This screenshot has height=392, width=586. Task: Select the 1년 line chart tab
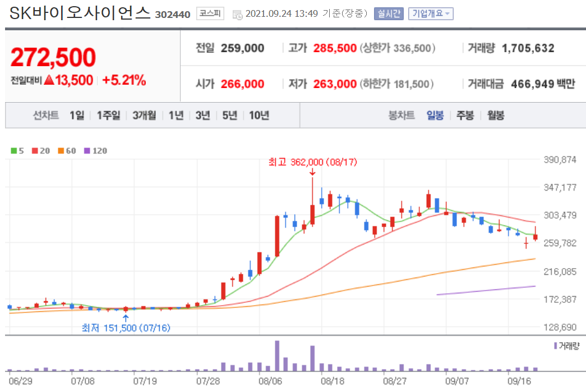point(176,115)
